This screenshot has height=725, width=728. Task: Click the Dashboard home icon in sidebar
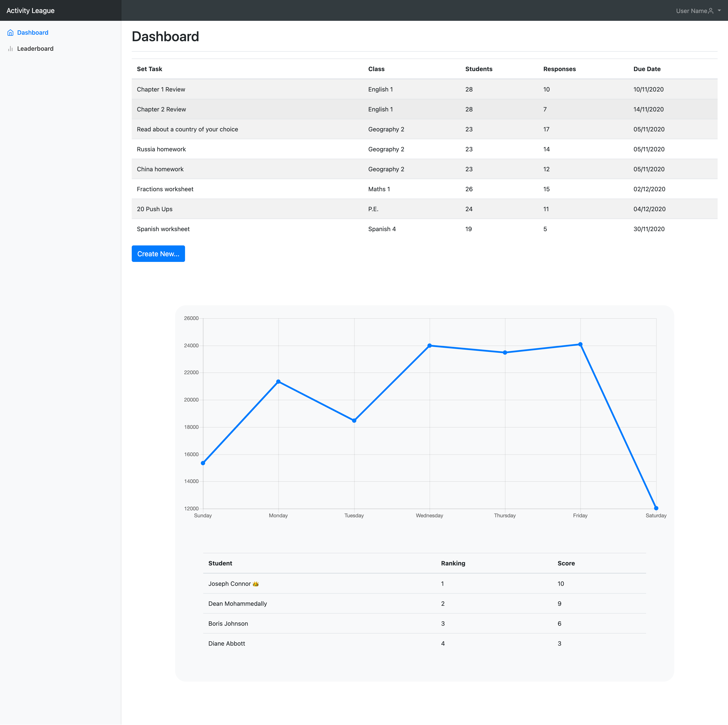click(11, 33)
